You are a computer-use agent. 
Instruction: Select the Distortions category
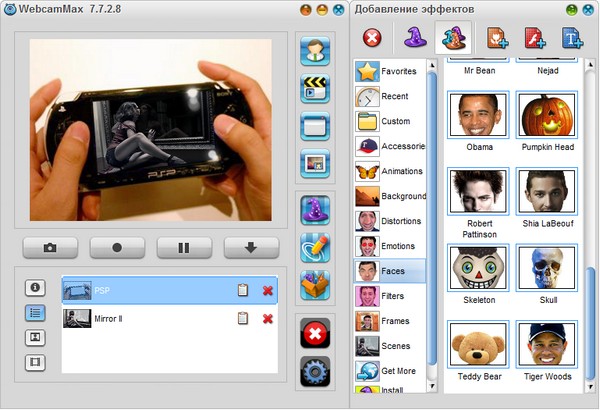pos(389,221)
